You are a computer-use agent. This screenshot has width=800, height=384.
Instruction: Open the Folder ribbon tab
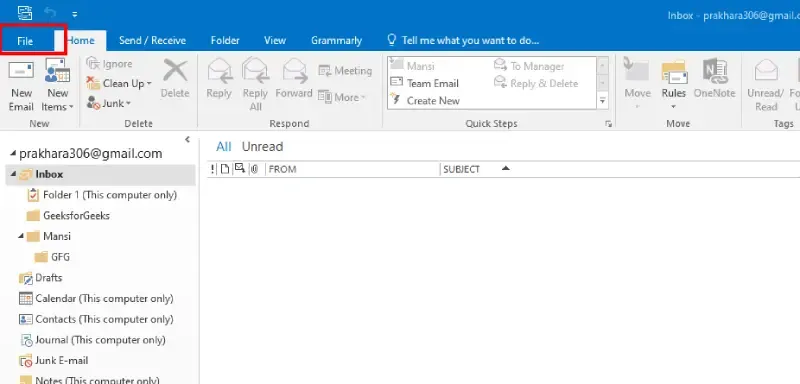225,41
